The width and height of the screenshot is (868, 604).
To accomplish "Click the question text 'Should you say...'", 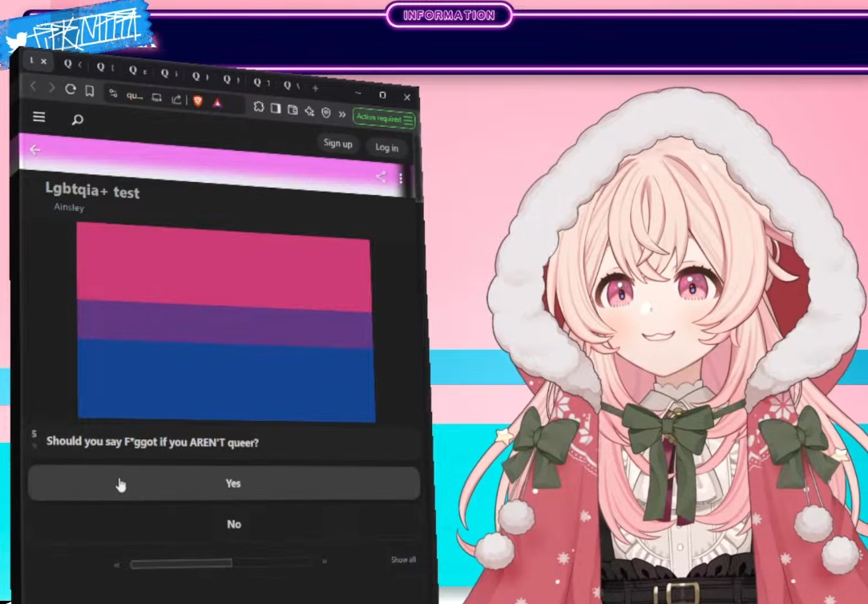I will click(152, 442).
